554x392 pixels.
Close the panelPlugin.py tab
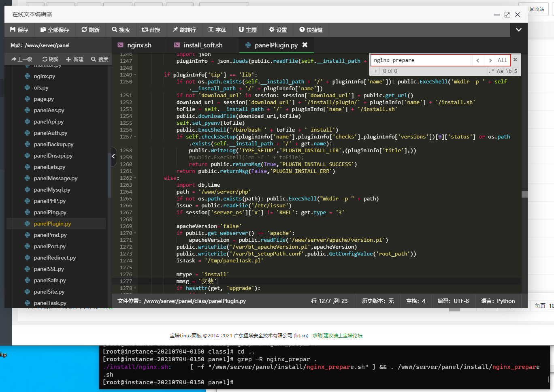tap(305, 45)
